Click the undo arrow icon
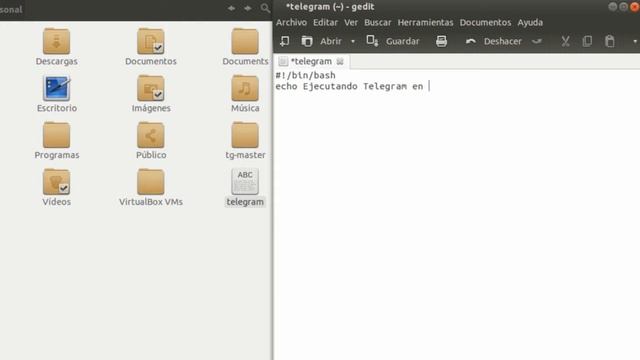Image resolution: width=640 pixels, height=360 pixels. coord(471,41)
